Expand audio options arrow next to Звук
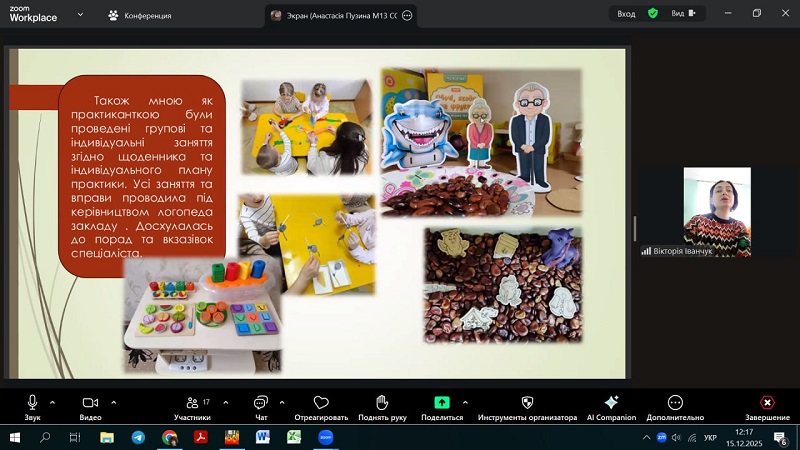The image size is (800, 450). pyautogui.click(x=52, y=402)
